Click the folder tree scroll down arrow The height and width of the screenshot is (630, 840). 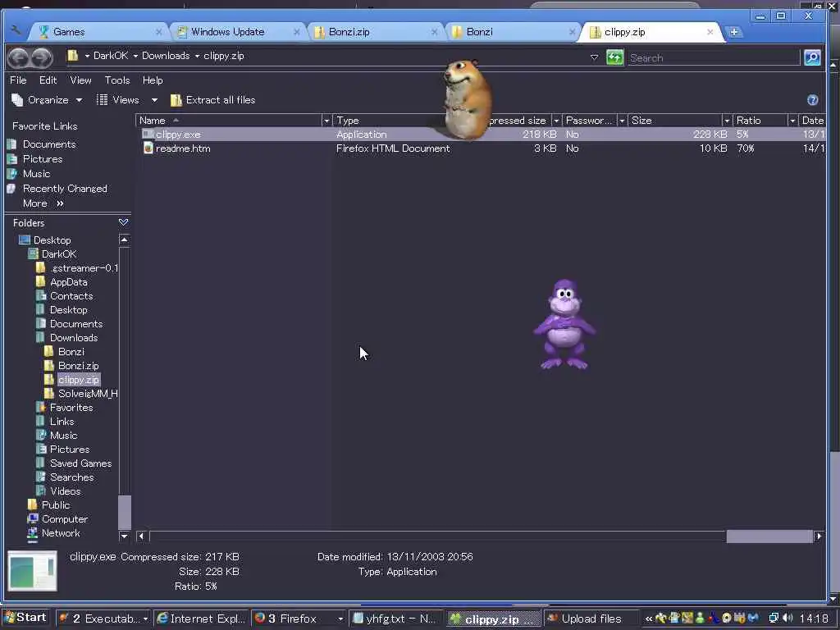[124, 536]
